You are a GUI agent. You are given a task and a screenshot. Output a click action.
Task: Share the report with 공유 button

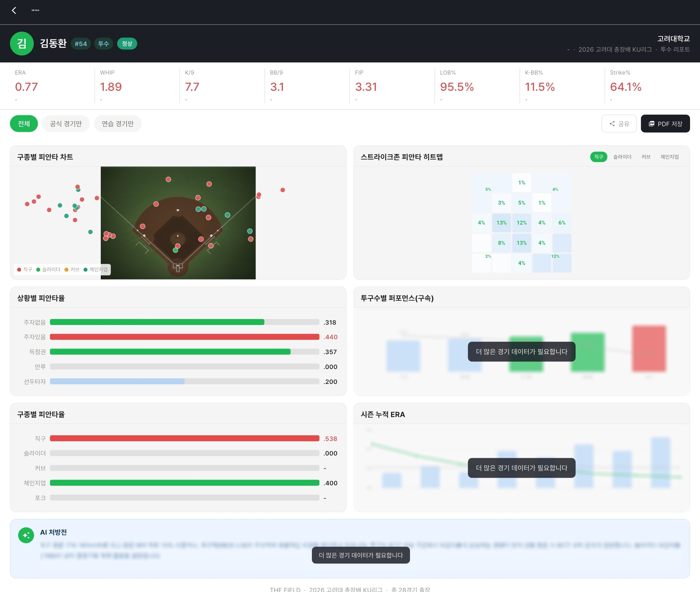tap(619, 124)
